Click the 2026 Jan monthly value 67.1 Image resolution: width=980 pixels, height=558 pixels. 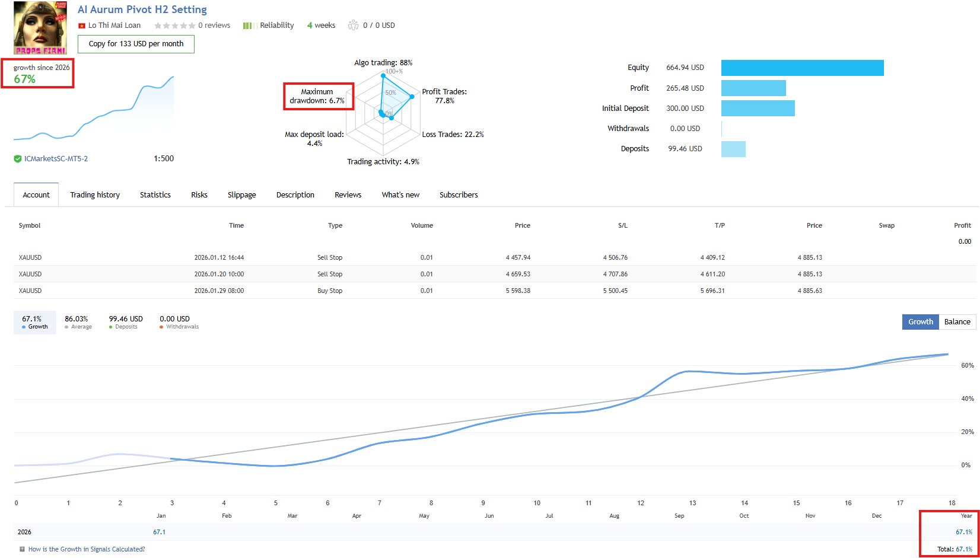(x=160, y=532)
